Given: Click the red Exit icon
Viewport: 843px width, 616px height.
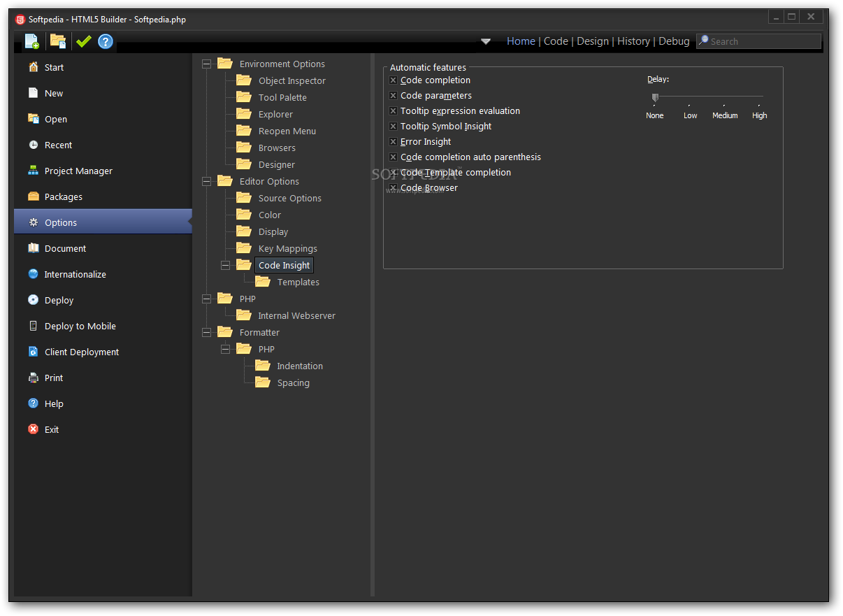Looking at the screenshot, I should (33, 429).
